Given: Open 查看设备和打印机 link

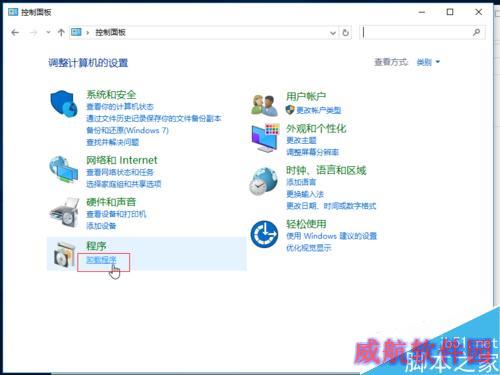Looking at the screenshot, I should pyautogui.click(x=116, y=214).
